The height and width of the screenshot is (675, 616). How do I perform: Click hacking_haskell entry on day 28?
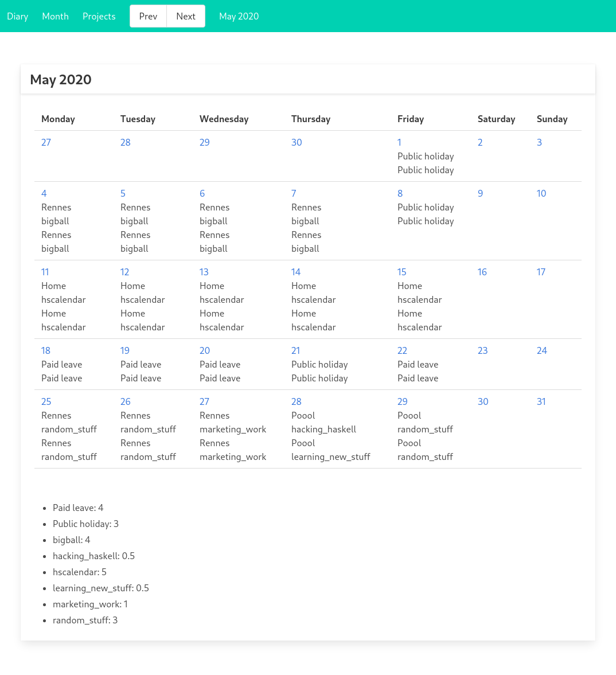click(323, 429)
